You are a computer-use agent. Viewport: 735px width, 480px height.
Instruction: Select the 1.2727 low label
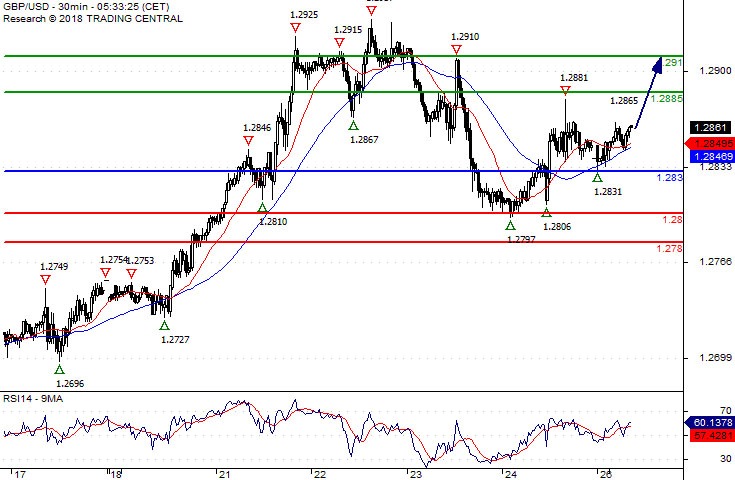(x=175, y=339)
